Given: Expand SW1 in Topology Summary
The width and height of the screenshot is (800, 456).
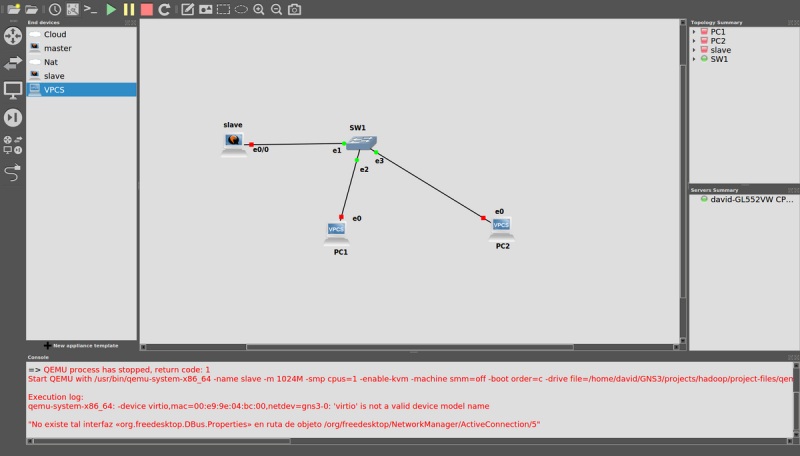Looking at the screenshot, I should pos(694,59).
